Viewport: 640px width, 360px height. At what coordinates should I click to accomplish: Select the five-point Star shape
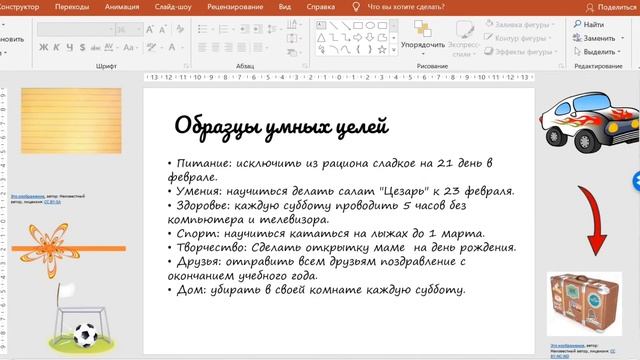[382, 50]
